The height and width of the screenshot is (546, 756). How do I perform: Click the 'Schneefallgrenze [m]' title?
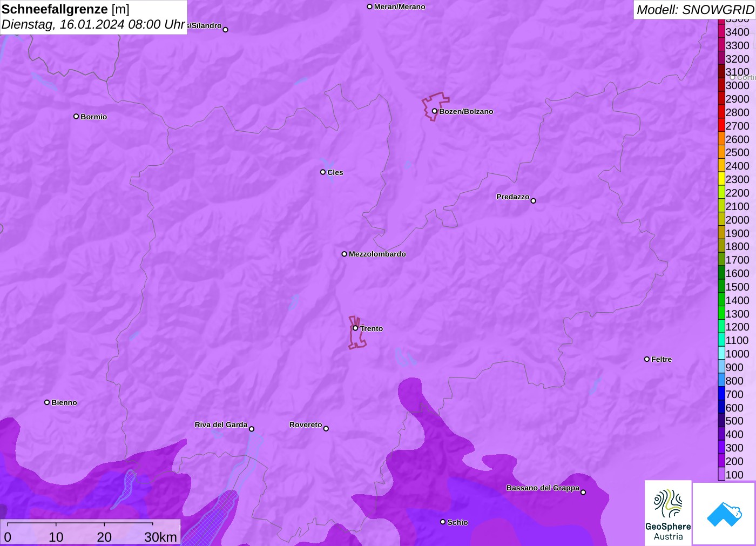point(65,9)
